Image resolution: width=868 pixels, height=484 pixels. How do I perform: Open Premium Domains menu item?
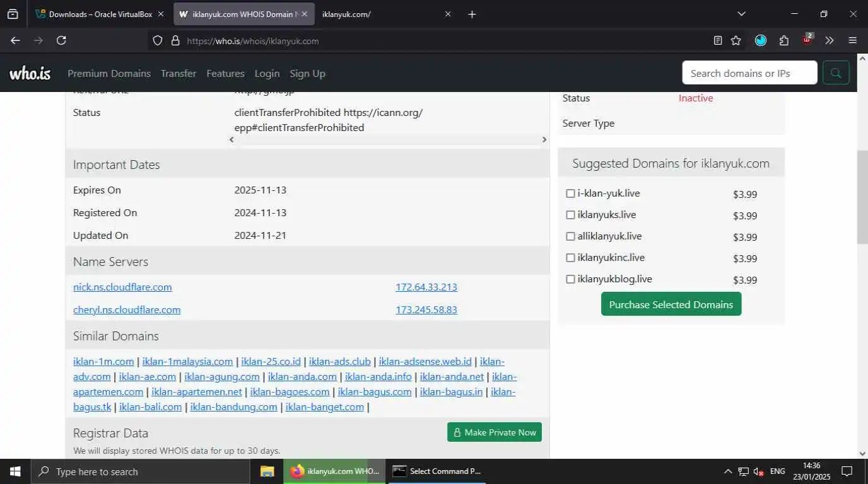[109, 74]
